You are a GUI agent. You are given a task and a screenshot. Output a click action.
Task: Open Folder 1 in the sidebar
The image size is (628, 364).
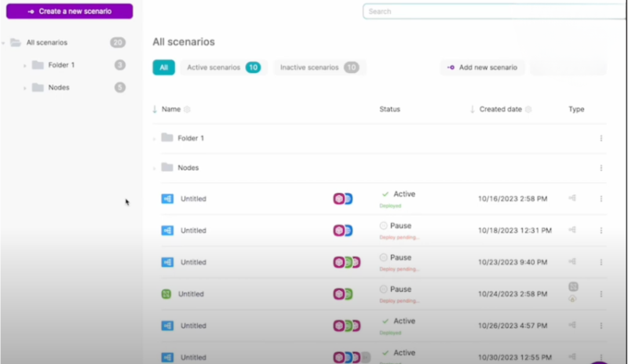coord(61,65)
